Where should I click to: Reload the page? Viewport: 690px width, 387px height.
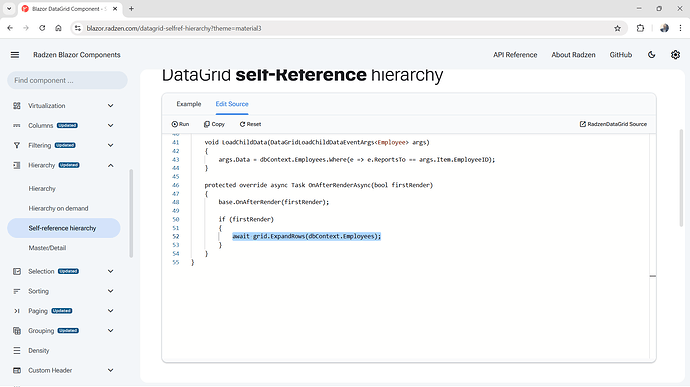[x=42, y=28]
